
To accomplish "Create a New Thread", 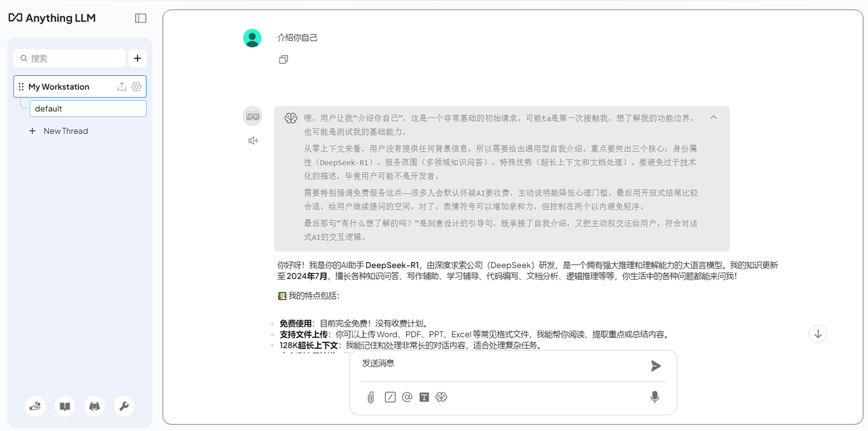I will click(x=58, y=131).
